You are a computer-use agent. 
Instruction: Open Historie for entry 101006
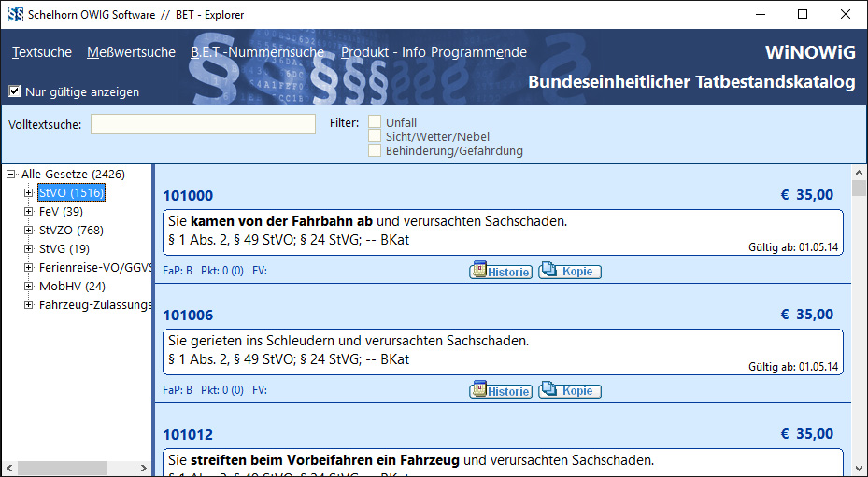501,391
